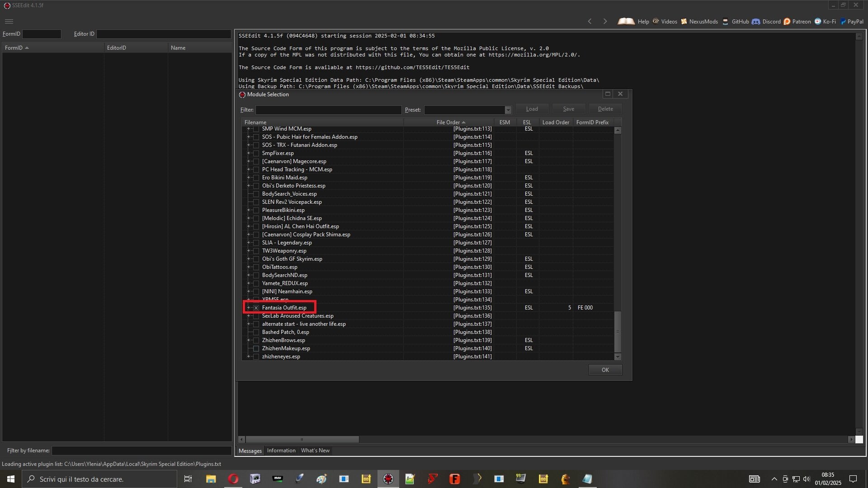Click the Save preset button

point(569,109)
